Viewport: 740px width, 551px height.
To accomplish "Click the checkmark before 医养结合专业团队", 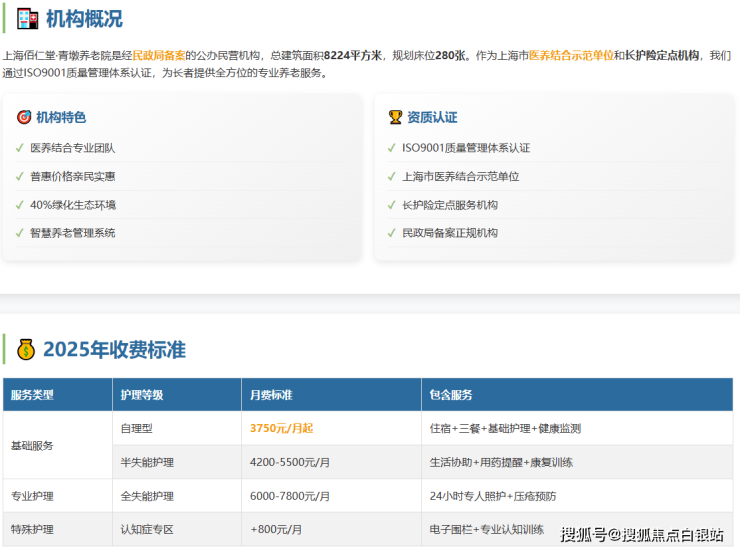I will point(20,148).
